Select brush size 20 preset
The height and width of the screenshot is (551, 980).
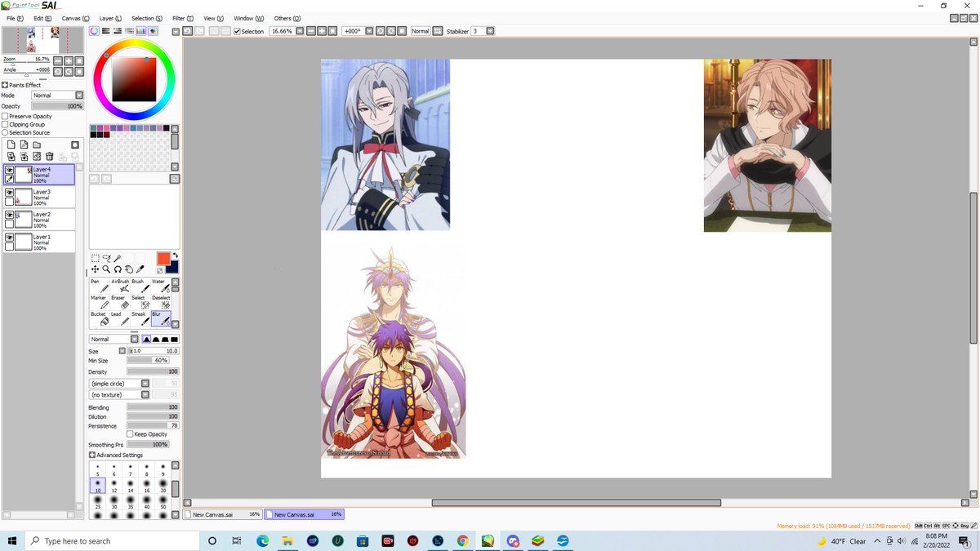pyautogui.click(x=163, y=486)
